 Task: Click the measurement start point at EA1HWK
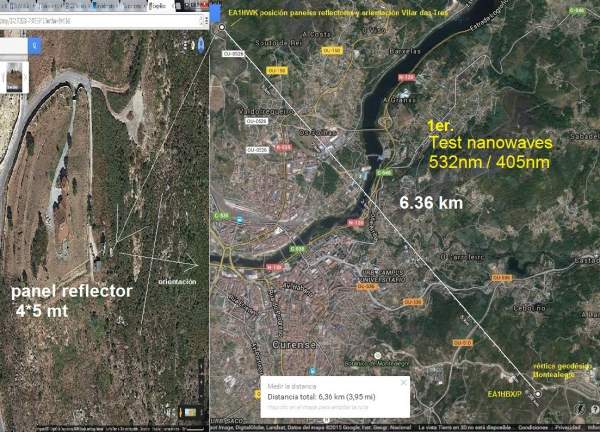pos(222,28)
